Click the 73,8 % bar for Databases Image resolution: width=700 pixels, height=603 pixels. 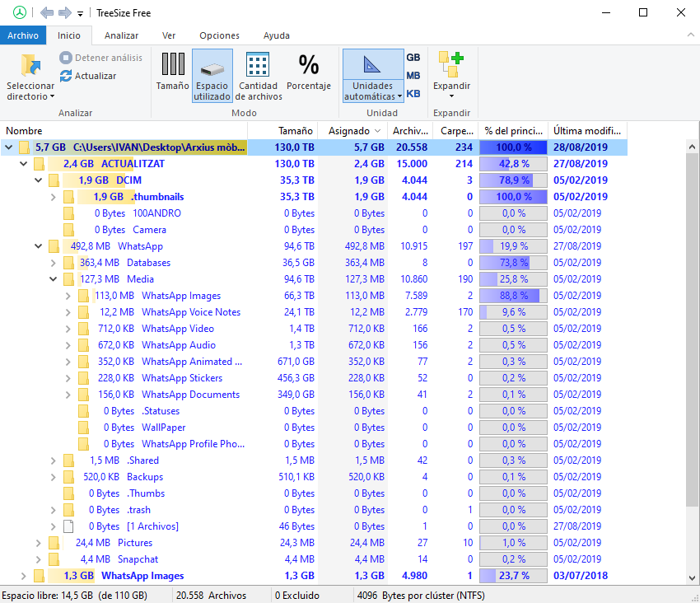tap(513, 263)
